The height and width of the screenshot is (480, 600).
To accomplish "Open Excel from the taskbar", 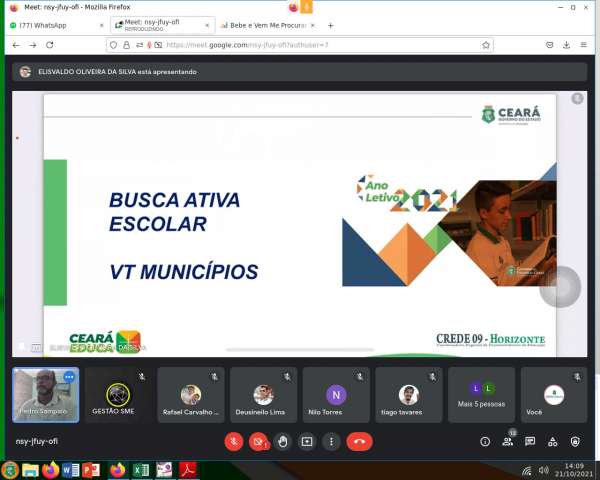I will pyautogui.click(x=141, y=470).
